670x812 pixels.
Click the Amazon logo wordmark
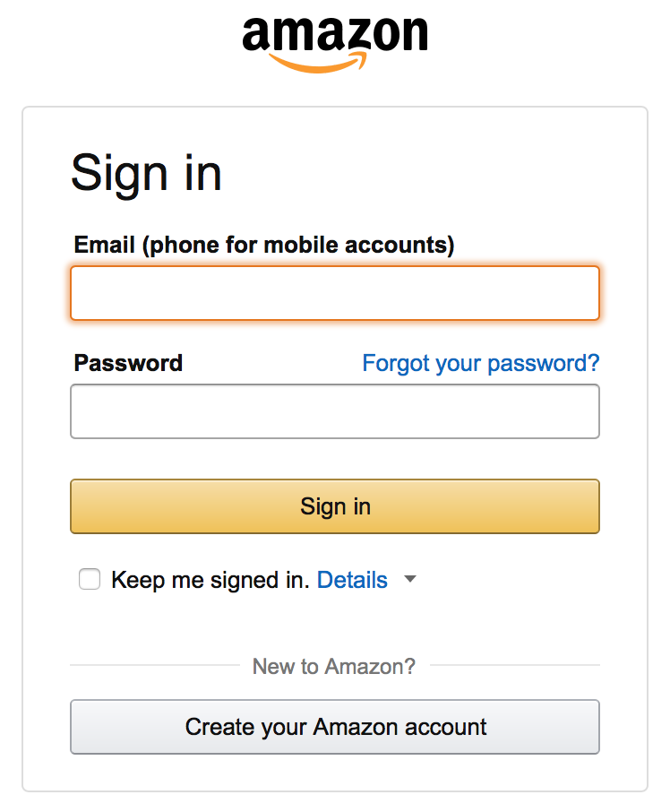(334, 34)
